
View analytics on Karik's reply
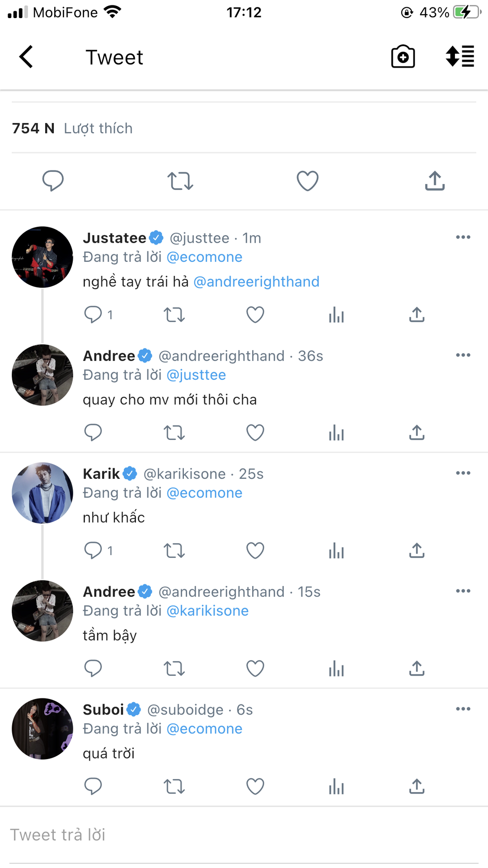pyautogui.click(x=337, y=551)
